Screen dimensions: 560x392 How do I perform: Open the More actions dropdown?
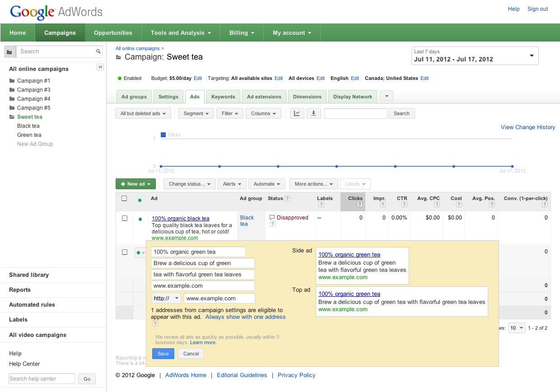[313, 184]
